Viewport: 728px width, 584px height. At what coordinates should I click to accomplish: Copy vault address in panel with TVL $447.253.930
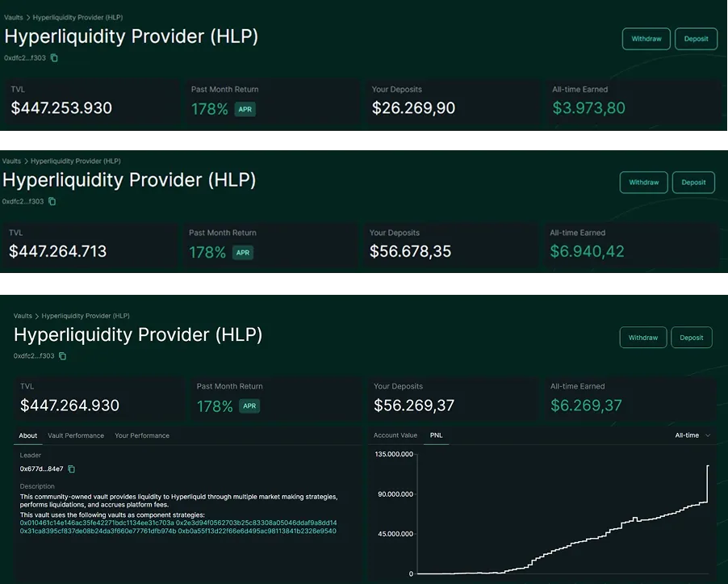(x=55, y=58)
